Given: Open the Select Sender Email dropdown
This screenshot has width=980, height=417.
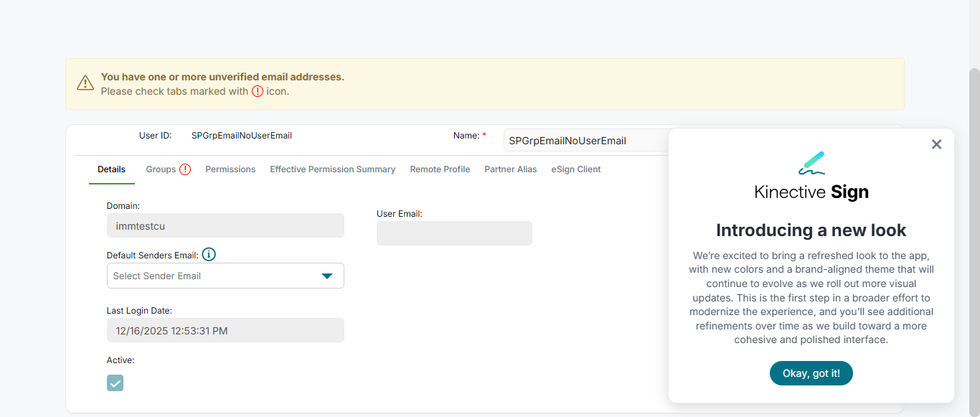Looking at the screenshot, I should click(215, 276).
